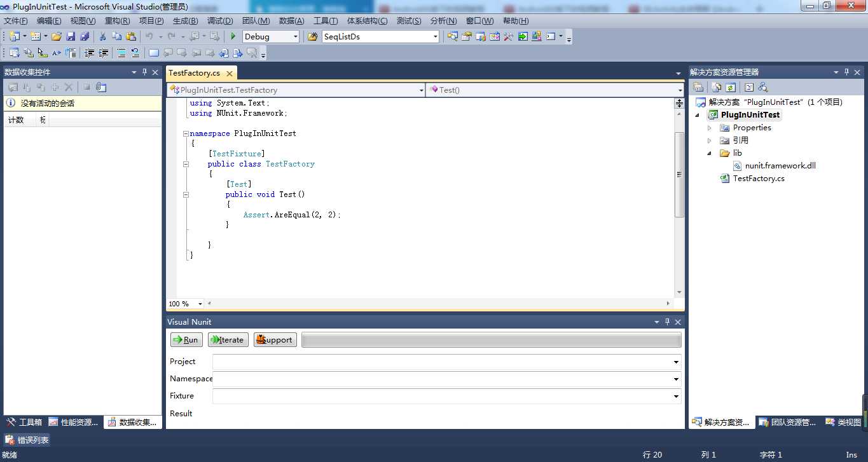Click the Open File folder icon

(x=57, y=36)
